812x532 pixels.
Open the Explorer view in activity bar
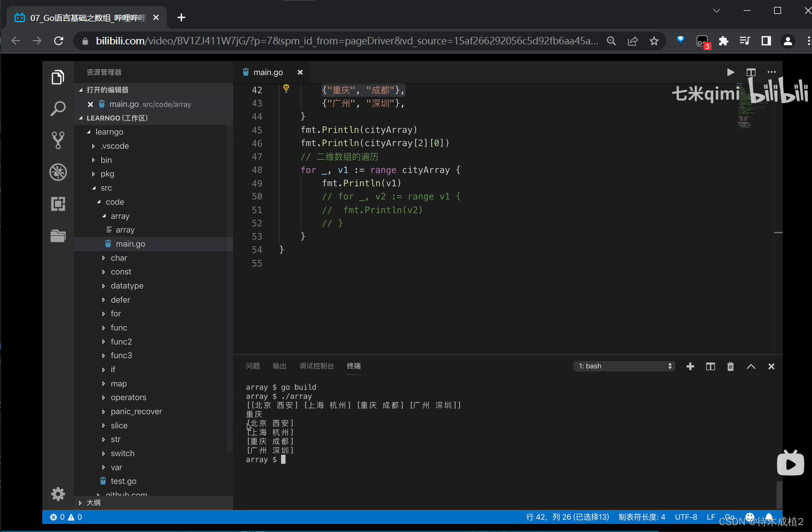point(58,78)
